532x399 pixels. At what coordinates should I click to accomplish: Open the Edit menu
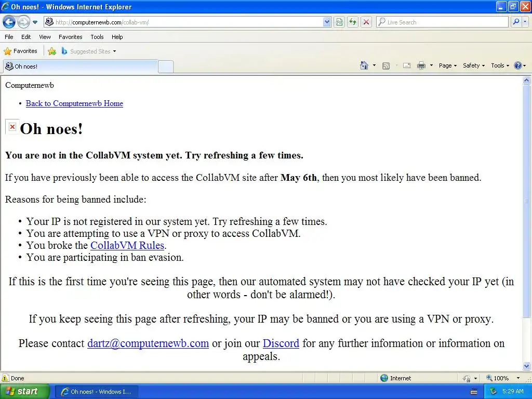point(26,37)
